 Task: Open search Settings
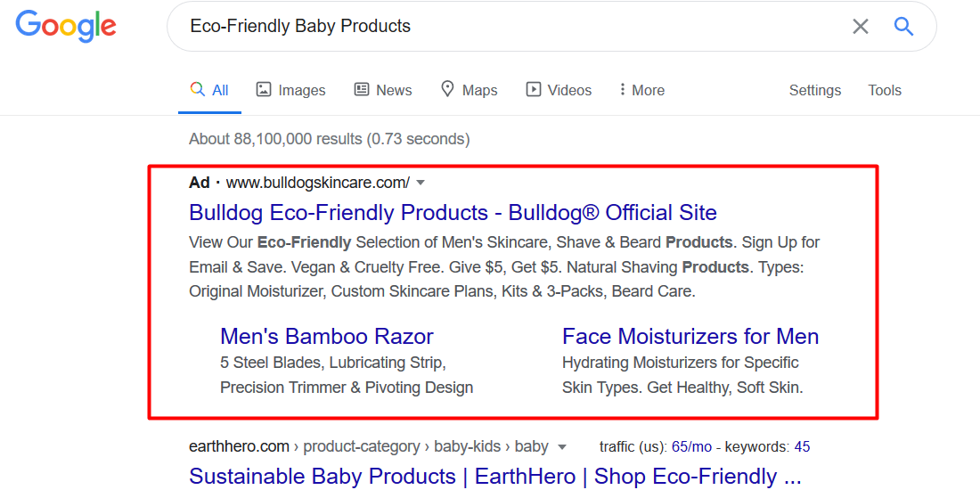point(815,91)
